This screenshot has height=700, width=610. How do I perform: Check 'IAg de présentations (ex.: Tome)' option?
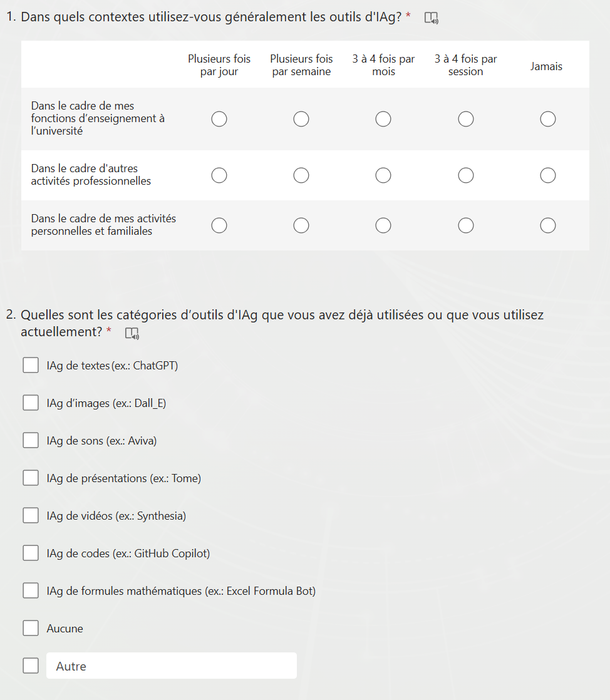pyautogui.click(x=31, y=478)
